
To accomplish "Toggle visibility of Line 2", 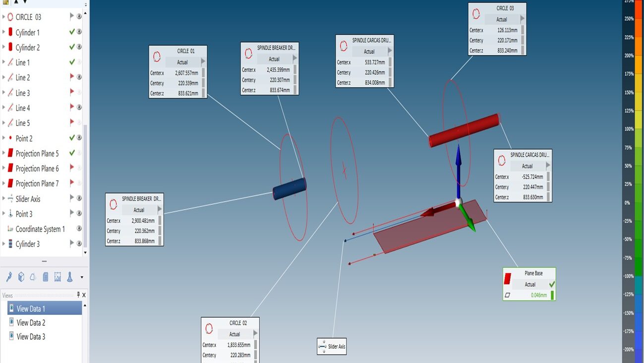I will tap(79, 77).
